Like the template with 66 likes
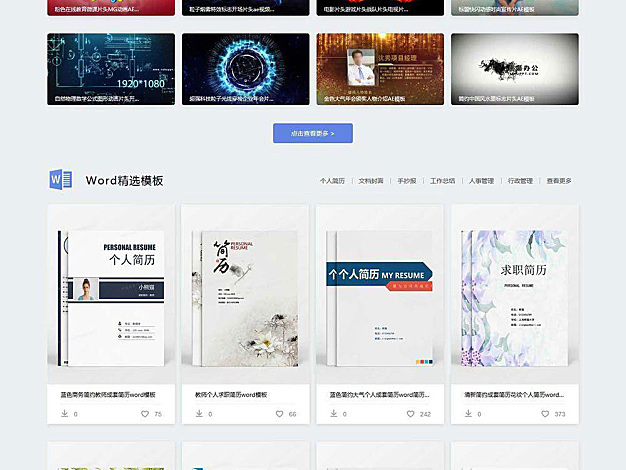The image size is (626, 470). click(279, 414)
